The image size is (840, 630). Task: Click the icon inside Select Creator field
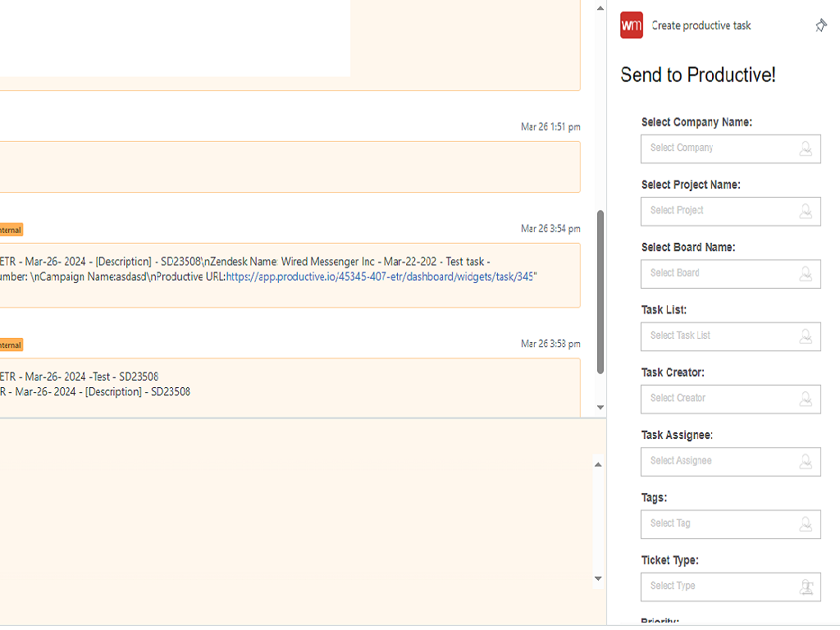pos(806,399)
